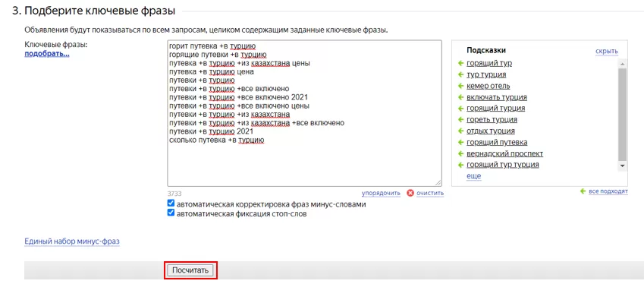Click line 'путевки +в турцию +все включено цены'
The image size is (644, 284).
click(240, 106)
